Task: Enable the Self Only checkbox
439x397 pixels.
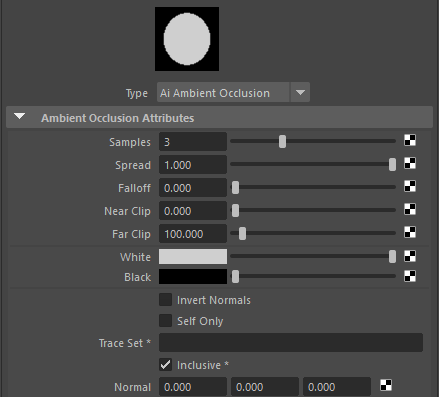Action: coord(165,321)
